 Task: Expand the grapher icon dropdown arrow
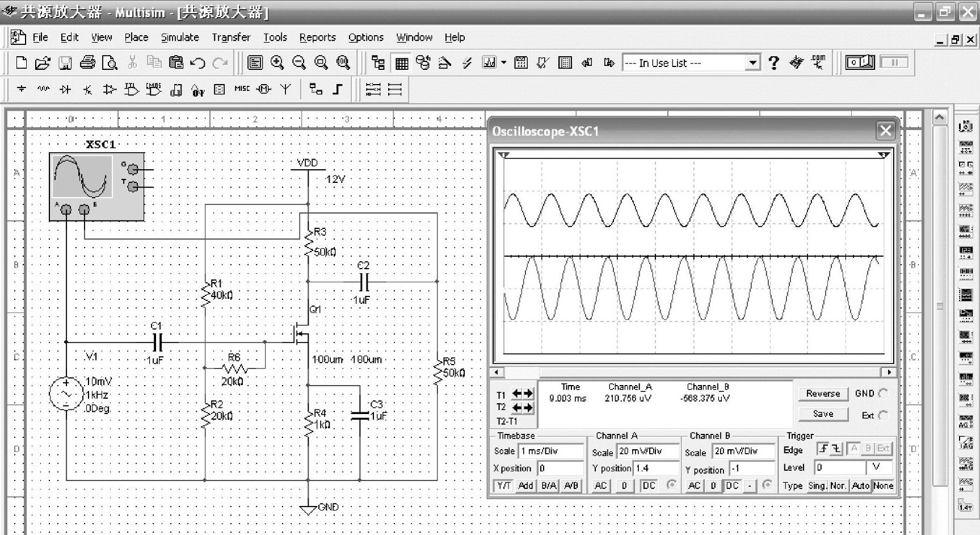(503, 62)
